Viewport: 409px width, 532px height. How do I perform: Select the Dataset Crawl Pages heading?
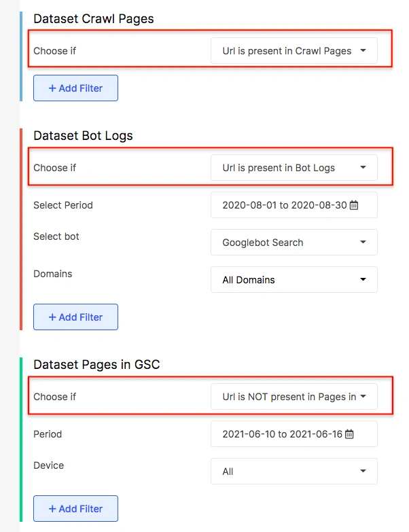(94, 18)
